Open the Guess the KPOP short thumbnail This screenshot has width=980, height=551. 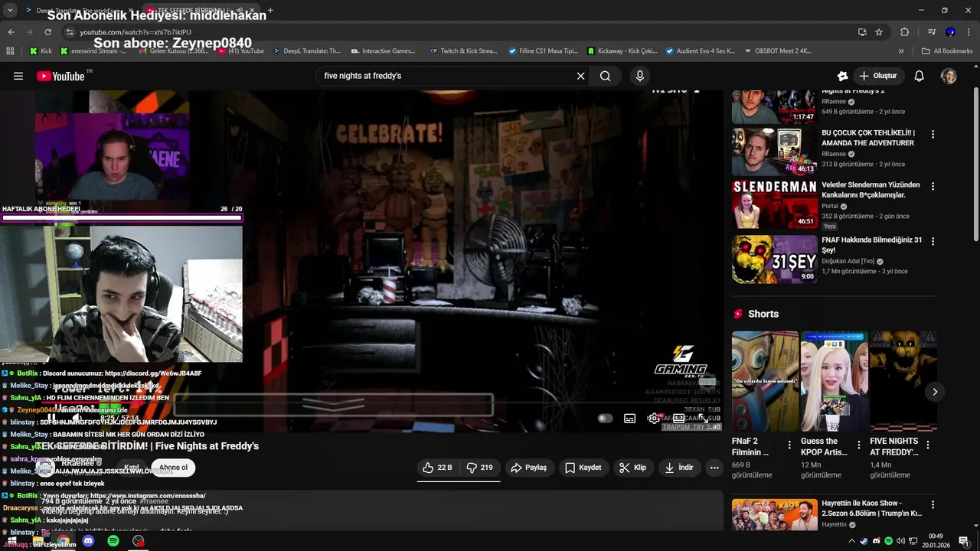tap(835, 381)
